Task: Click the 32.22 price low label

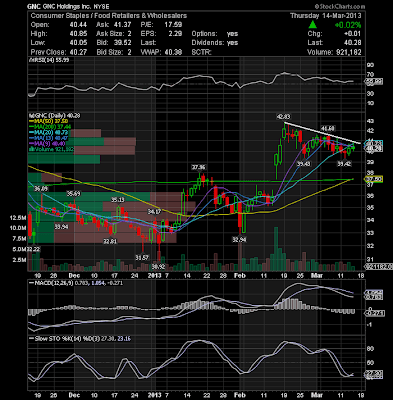Action: click(33, 249)
